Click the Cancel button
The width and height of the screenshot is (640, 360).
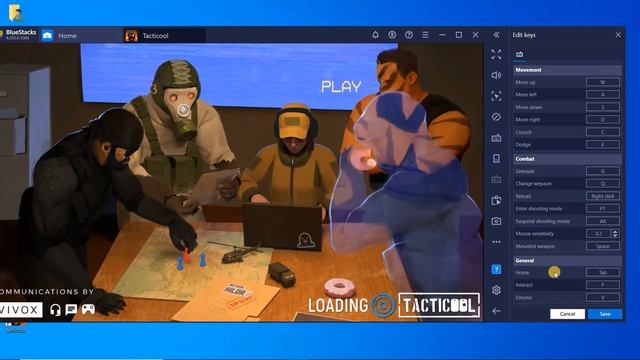[567, 314]
